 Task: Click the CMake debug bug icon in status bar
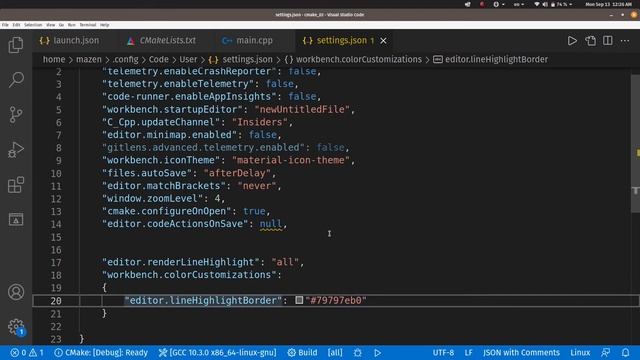[358, 353]
